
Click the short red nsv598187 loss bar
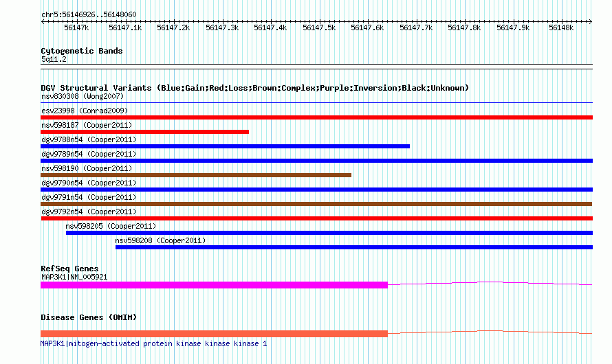pos(145,132)
